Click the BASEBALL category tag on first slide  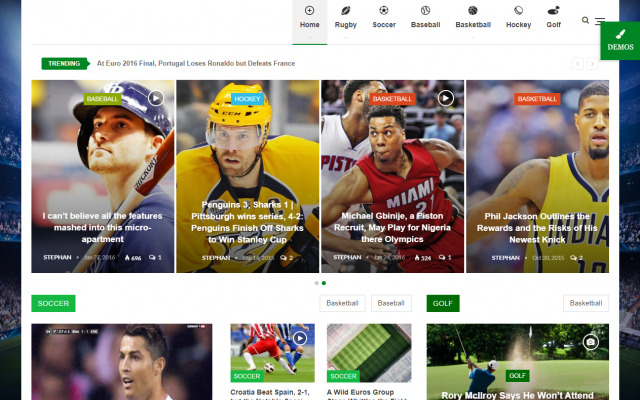102,99
